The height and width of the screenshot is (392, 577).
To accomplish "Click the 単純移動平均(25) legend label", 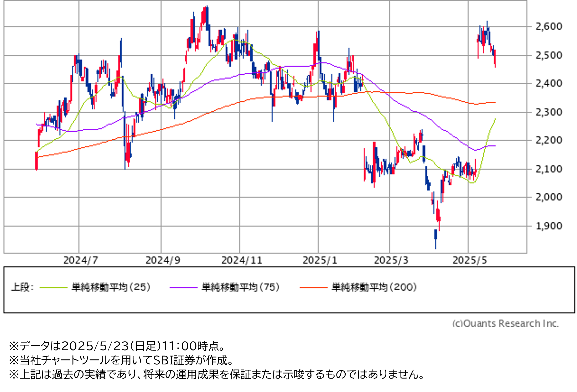I will 111,287.
